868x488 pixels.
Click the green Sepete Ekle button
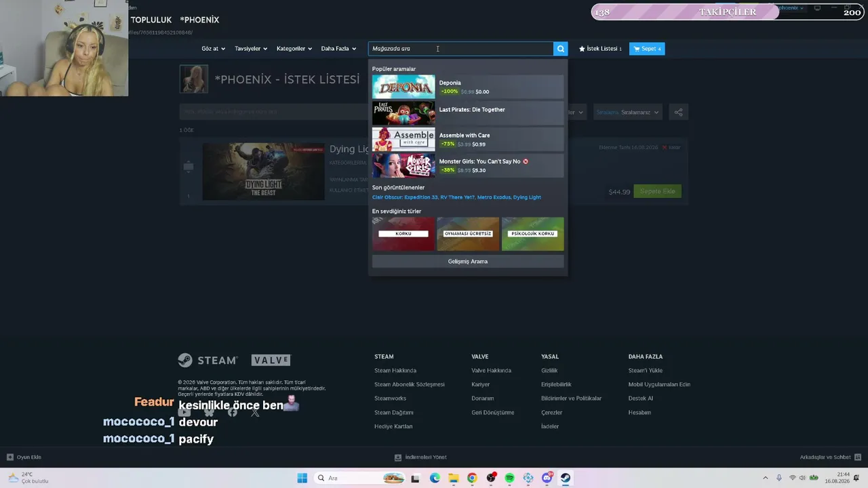point(658,191)
